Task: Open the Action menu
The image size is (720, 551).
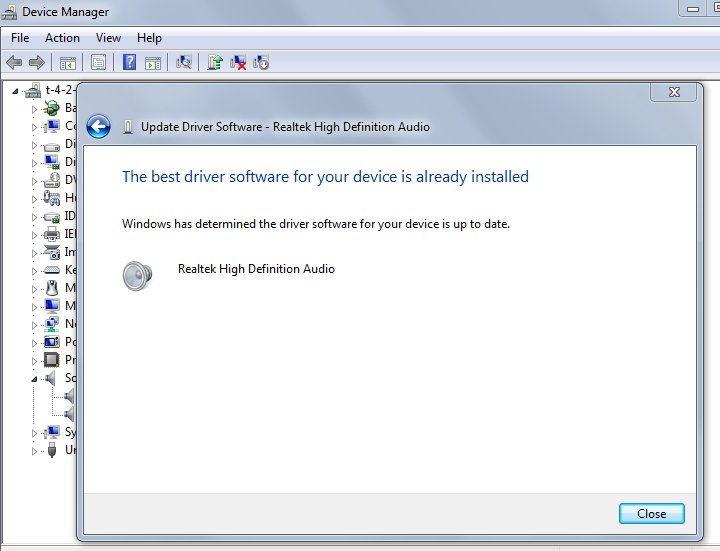Action: pos(62,38)
